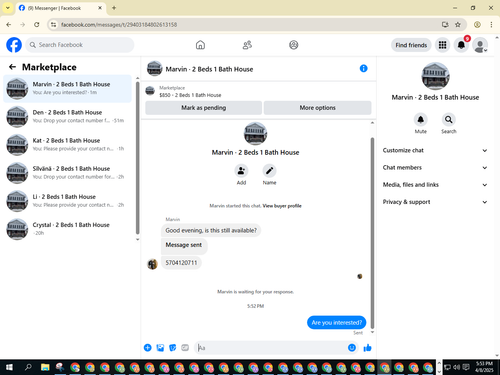The width and height of the screenshot is (500, 375).
Task: Click the Add people icon in chat
Action: click(x=241, y=171)
